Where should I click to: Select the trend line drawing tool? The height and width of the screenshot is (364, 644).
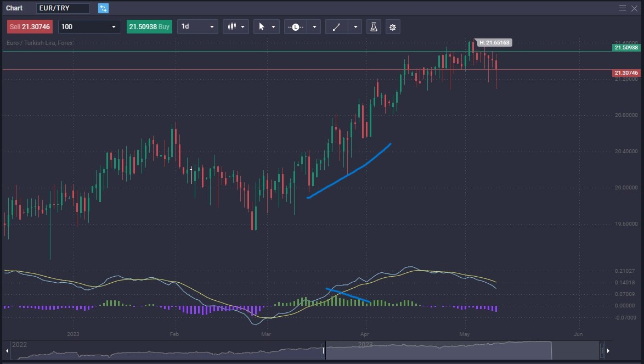click(336, 26)
